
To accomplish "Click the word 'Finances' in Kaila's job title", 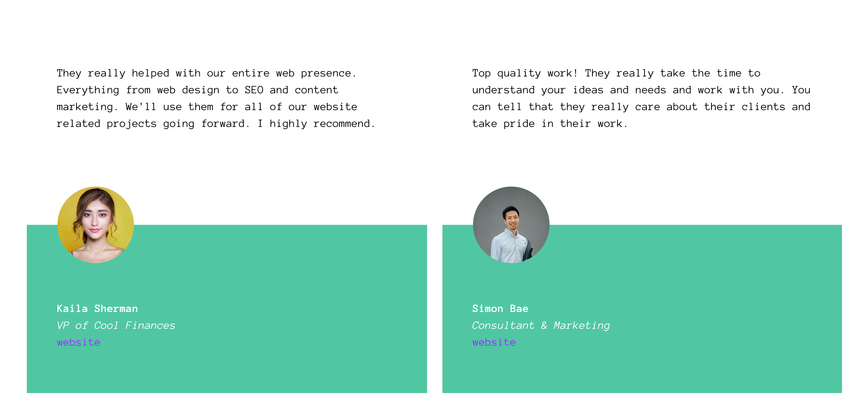I will 150,325.
